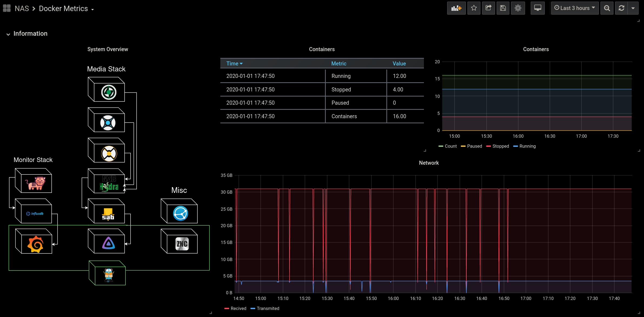Click the Running metric cell
The width and height of the screenshot is (644, 317).
(x=356, y=76)
